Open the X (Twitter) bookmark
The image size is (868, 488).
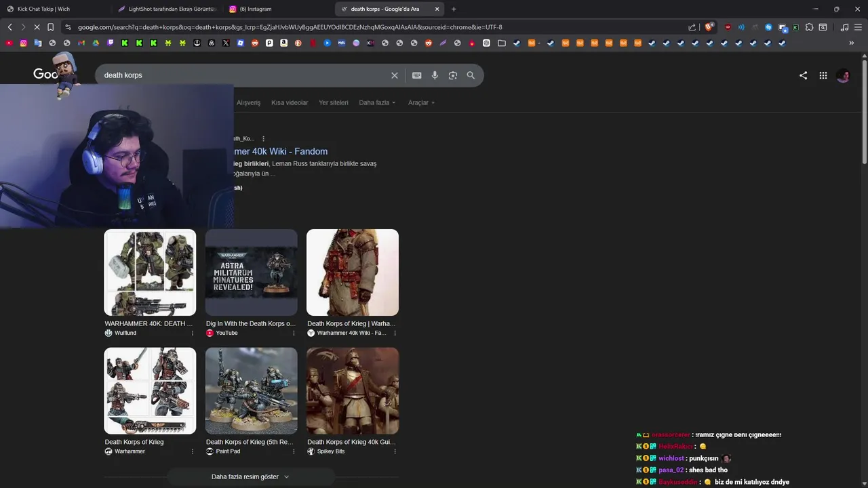tap(226, 43)
